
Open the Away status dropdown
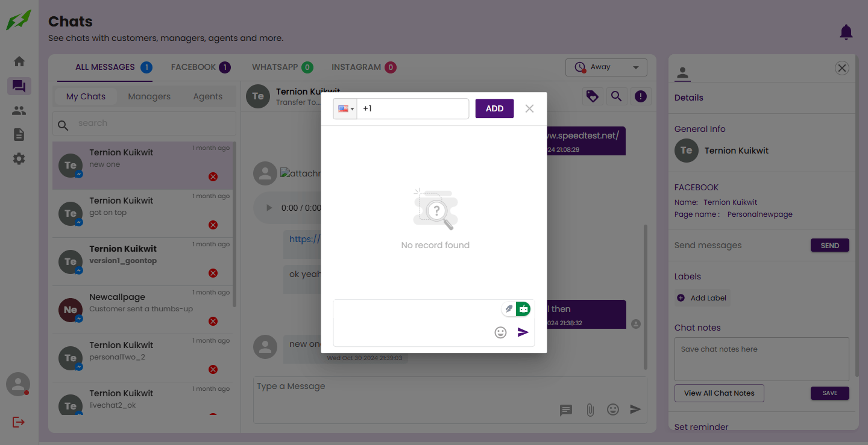pos(606,67)
